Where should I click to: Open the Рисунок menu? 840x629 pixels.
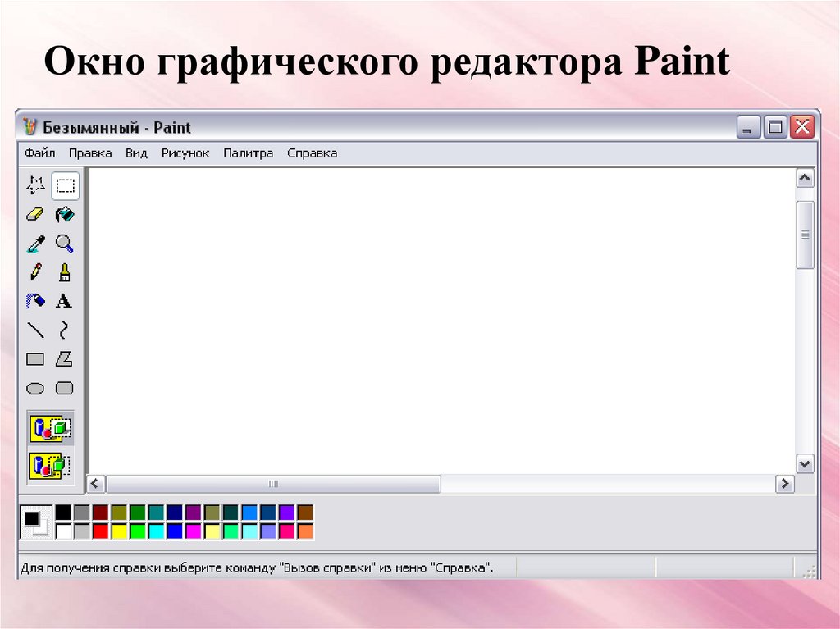tap(185, 153)
